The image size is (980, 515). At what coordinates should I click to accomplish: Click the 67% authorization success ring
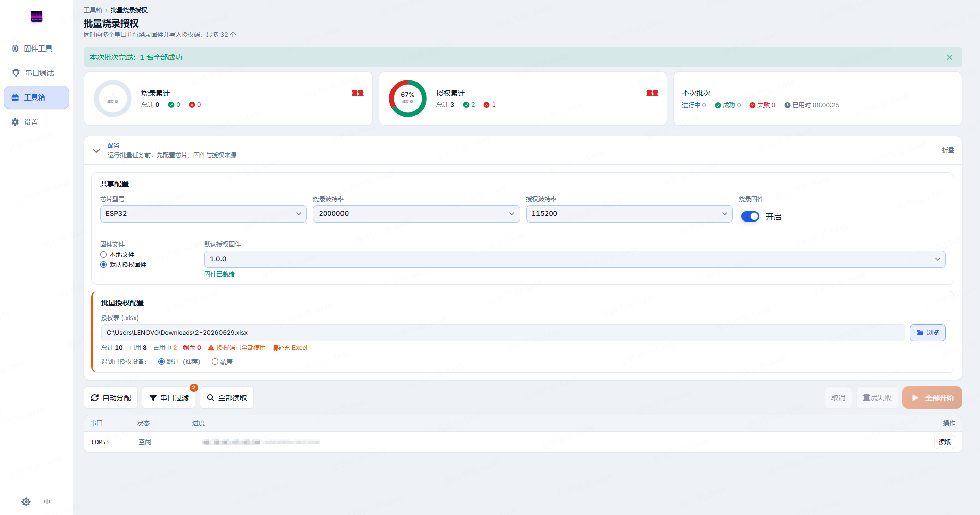407,98
